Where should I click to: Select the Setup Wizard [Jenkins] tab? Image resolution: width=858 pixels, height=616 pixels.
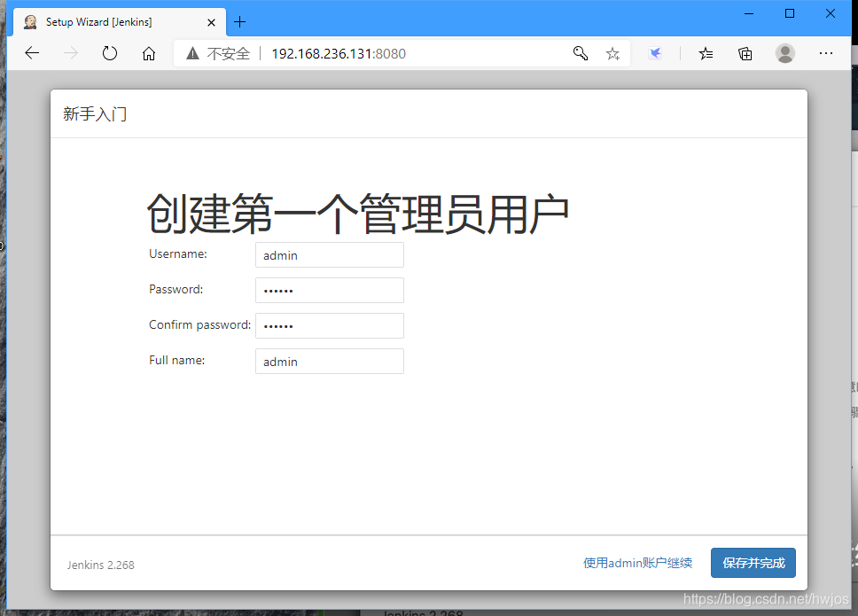(106, 21)
